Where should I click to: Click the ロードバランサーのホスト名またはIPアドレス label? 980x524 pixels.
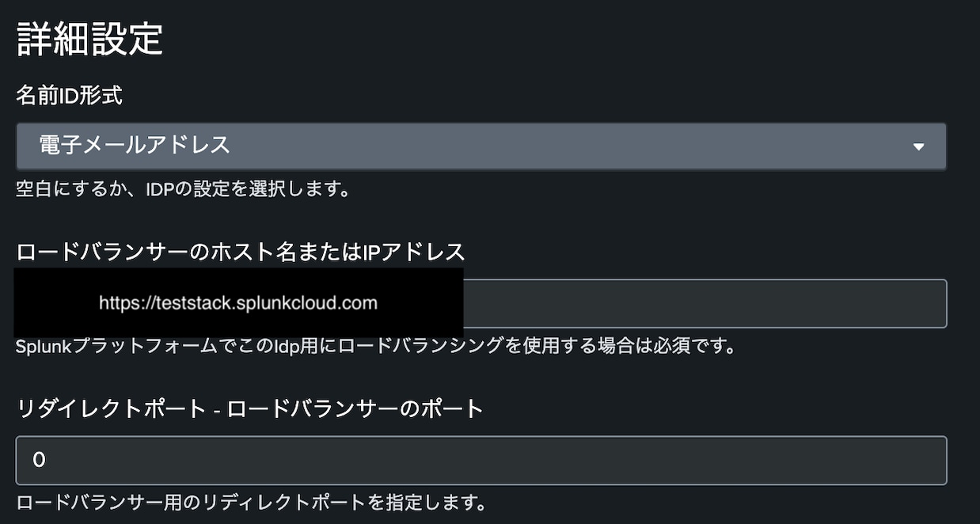pyautogui.click(x=240, y=251)
